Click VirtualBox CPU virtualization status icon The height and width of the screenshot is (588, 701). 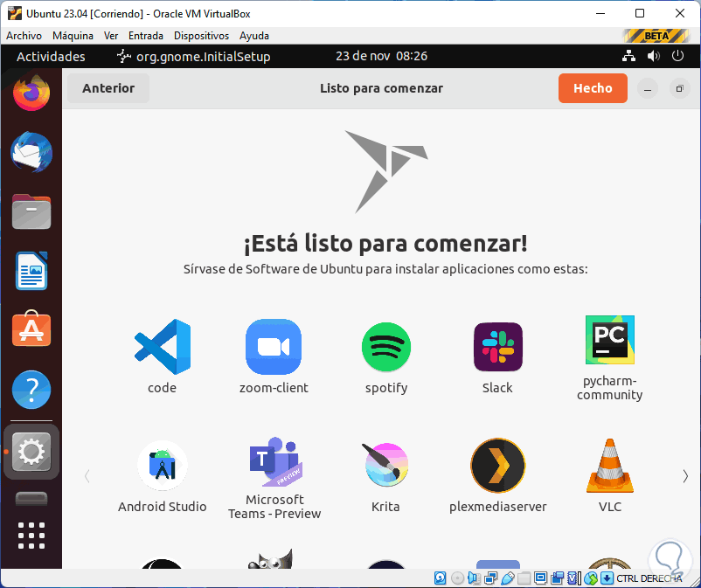[x=574, y=578]
